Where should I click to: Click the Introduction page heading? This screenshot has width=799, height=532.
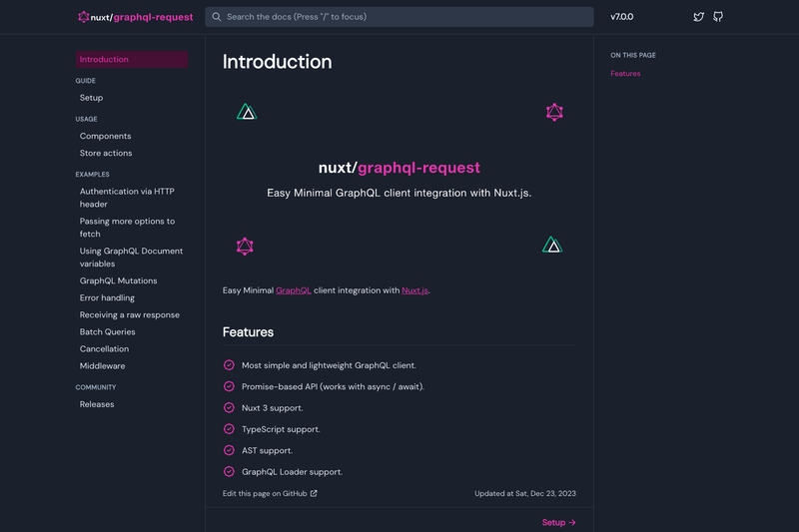[278, 62]
